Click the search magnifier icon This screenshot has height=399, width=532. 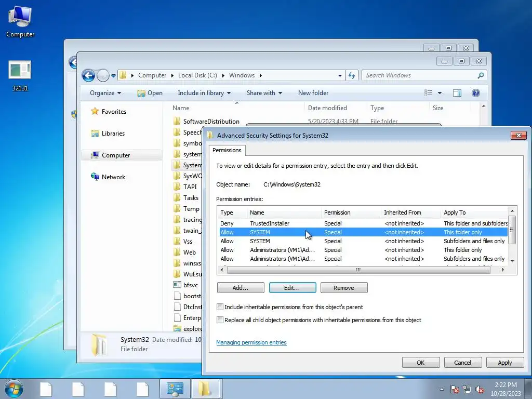(481, 75)
